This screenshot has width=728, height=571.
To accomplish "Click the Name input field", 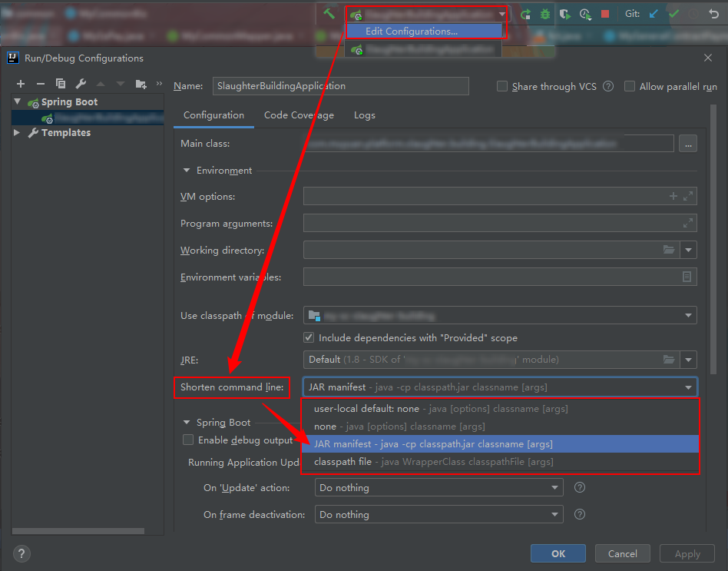I will coord(340,86).
